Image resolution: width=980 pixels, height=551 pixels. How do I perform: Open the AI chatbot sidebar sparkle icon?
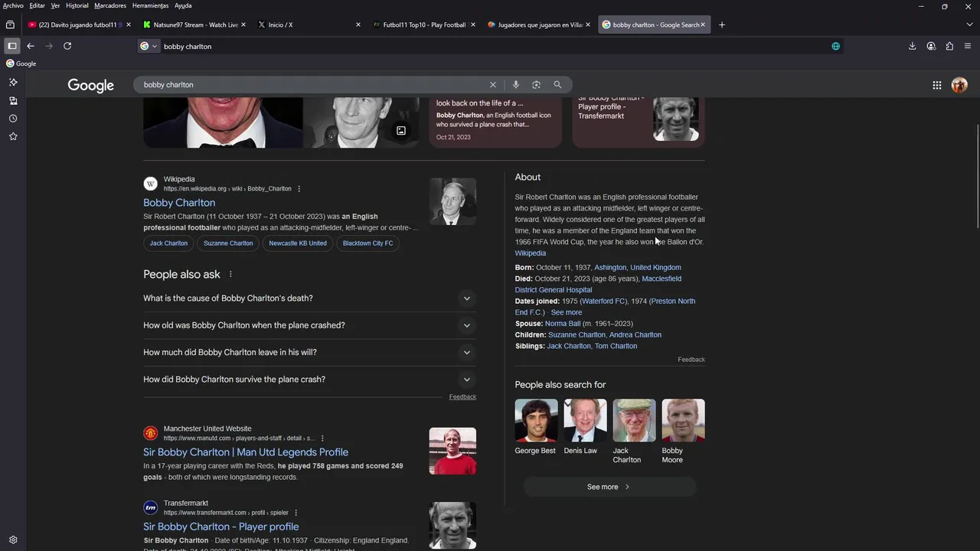pos(13,82)
